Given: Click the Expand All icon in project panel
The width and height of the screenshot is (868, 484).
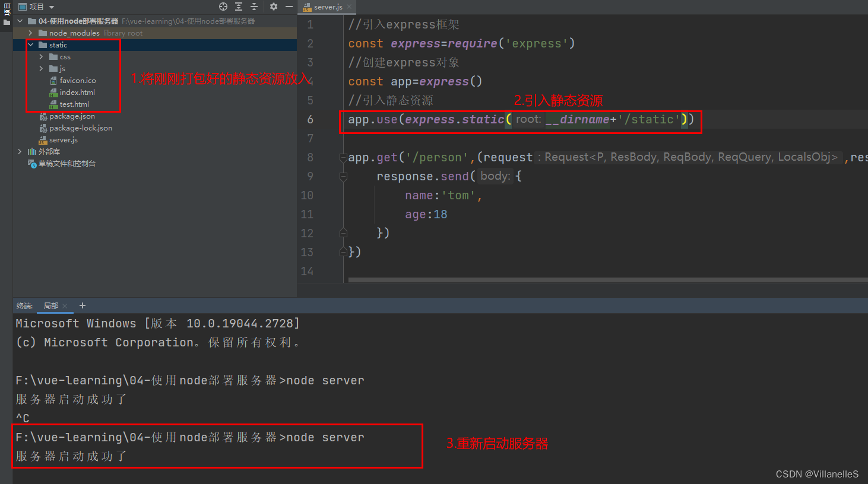Looking at the screenshot, I should [239, 7].
